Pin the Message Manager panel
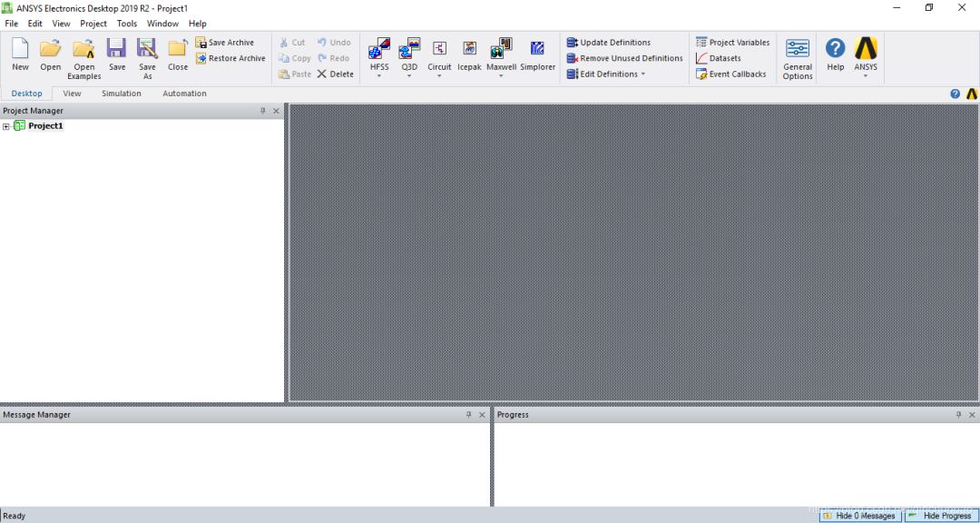This screenshot has height=523, width=980. [x=469, y=415]
